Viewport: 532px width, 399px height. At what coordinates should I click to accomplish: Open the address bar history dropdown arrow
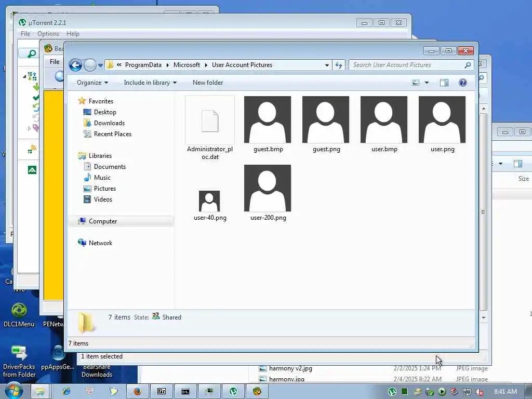click(327, 65)
